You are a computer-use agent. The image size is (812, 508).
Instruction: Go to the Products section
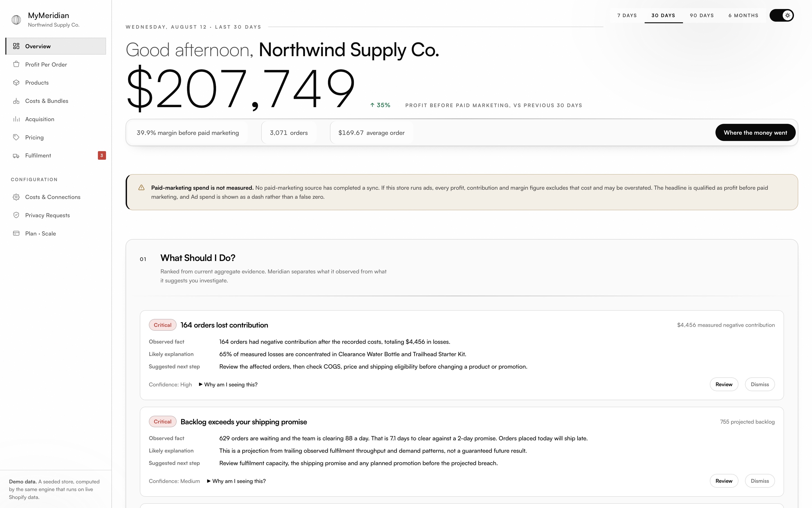coord(56,83)
